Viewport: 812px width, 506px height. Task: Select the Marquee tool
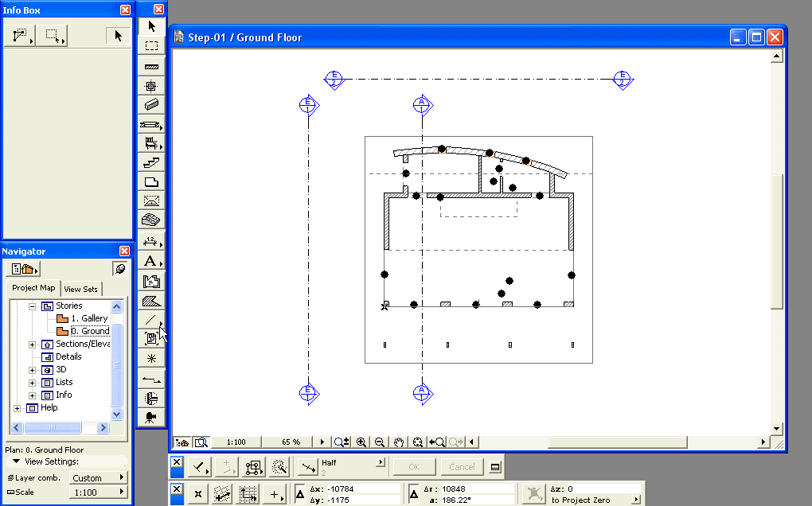(151, 46)
